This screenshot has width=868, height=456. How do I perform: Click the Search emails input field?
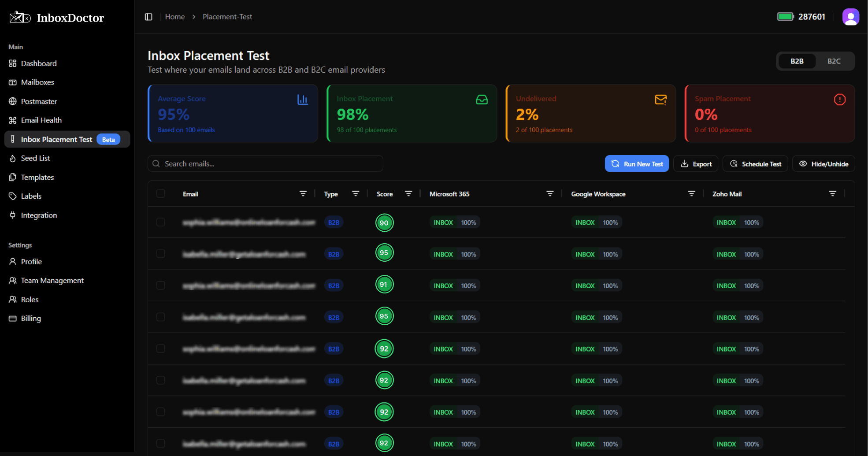click(265, 163)
